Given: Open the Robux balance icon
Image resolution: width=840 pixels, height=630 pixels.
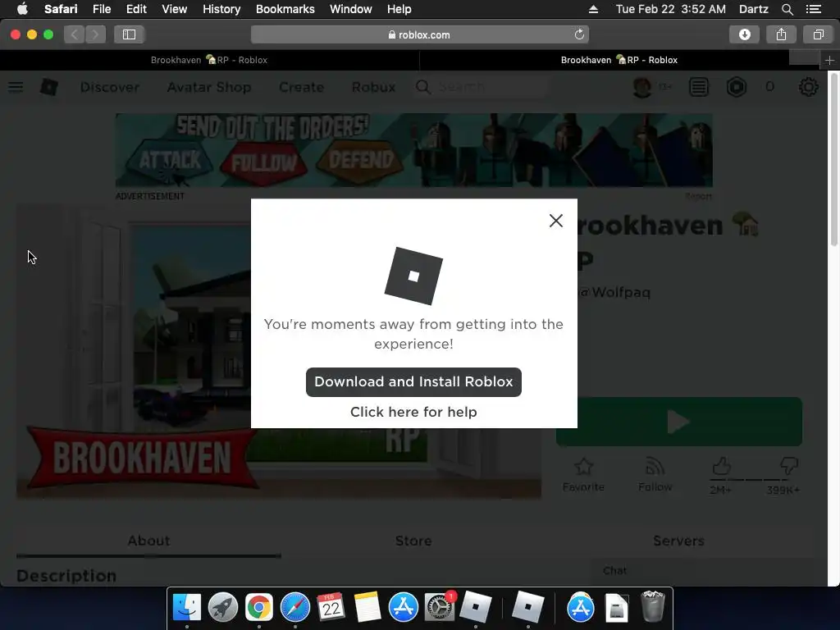Looking at the screenshot, I should coord(737,87).
